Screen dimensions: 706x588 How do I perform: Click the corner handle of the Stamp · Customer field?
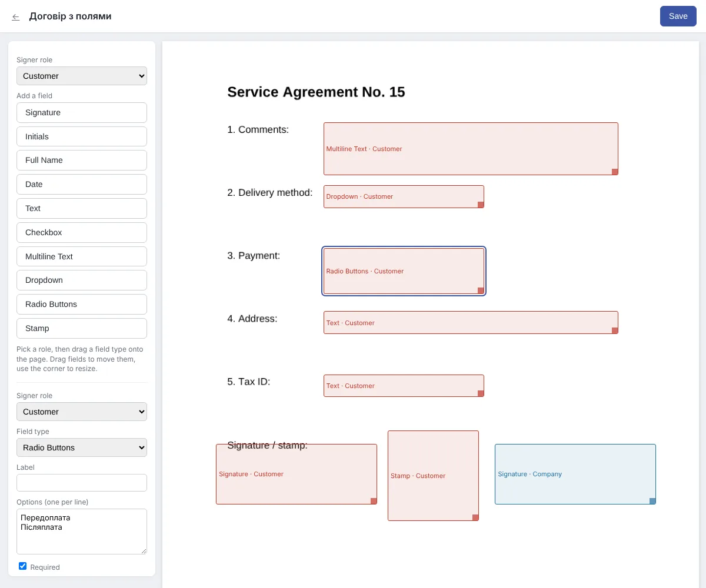pos(475,517)
